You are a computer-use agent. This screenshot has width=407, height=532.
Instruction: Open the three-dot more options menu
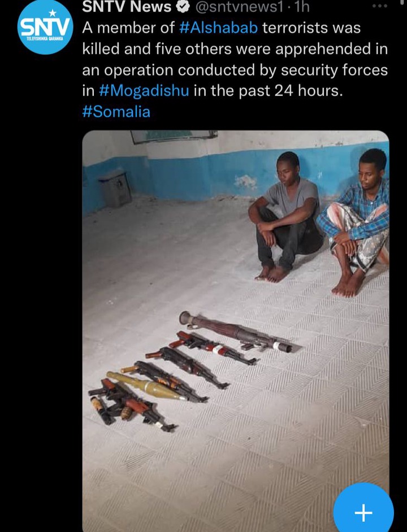pos(379,6)
